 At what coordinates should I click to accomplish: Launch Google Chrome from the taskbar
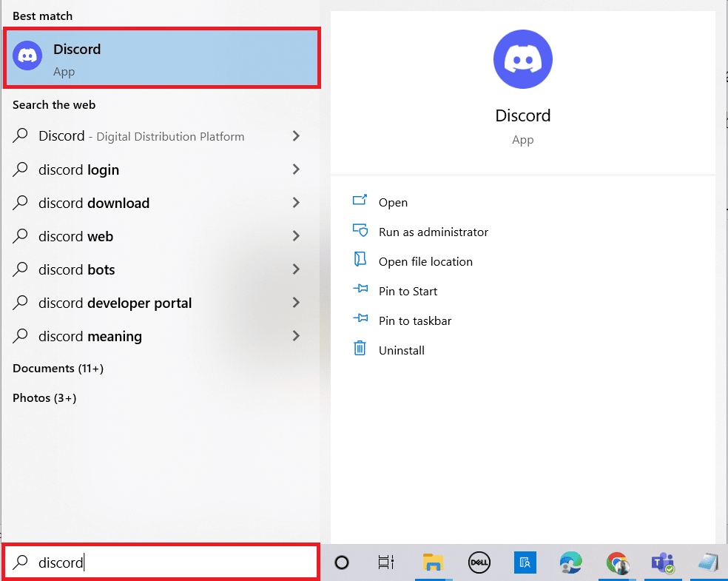click(x=618, y=563)
